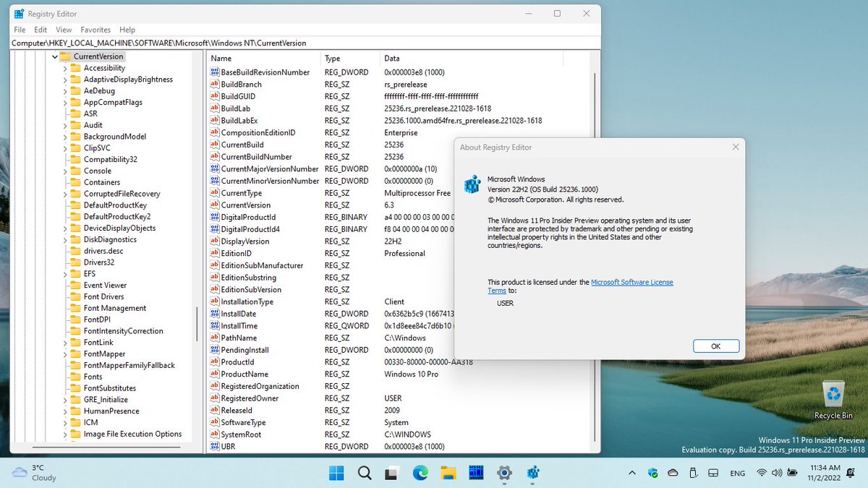Select the Console key folder icon
Viewport: 868px width, 488px height.
point(75,171)
